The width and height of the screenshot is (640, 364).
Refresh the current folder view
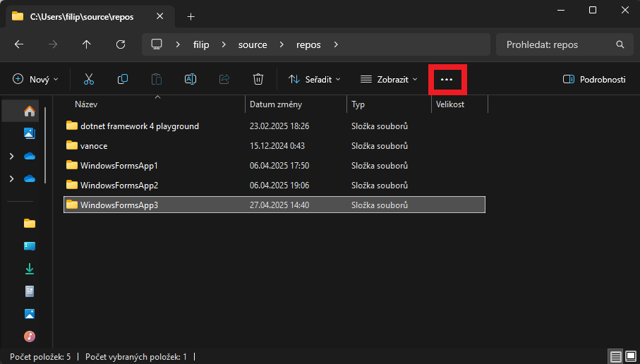click(x=121, y=44)
